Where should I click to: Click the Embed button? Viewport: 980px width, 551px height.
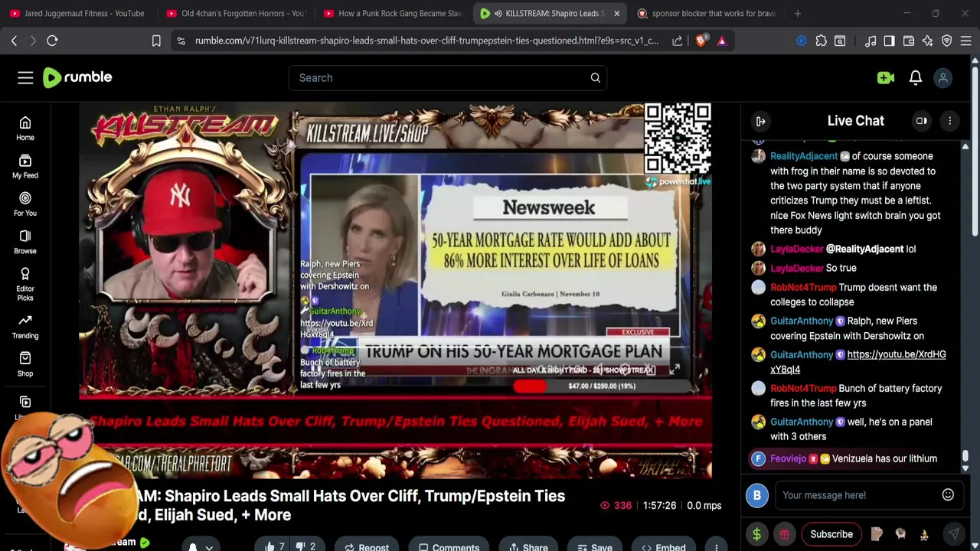(x=663, y=546)
